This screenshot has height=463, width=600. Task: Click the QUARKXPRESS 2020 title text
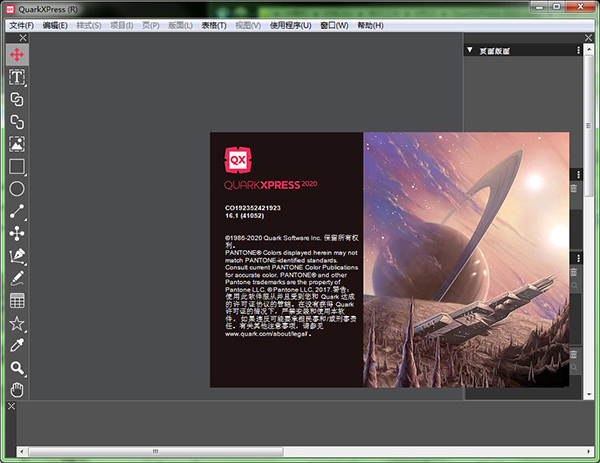[x=271, y=185]
